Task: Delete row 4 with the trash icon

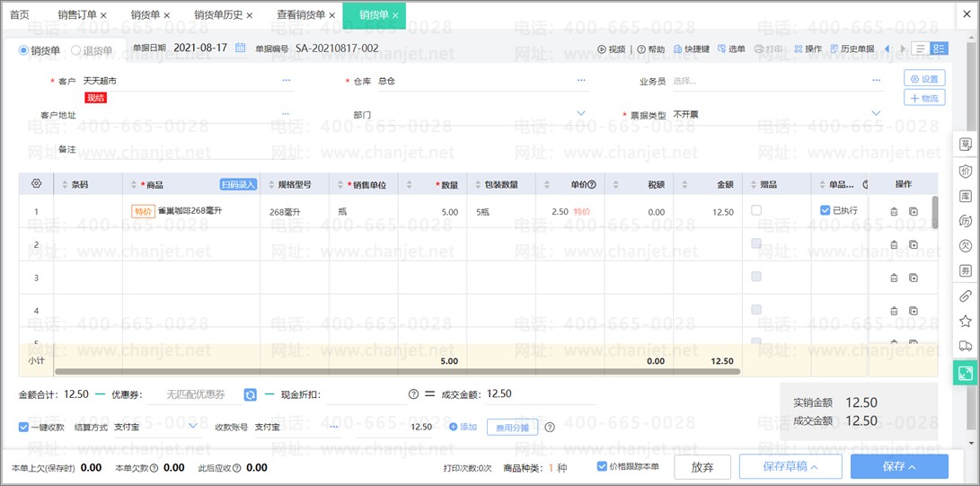Action: click(x=894, y=311)
